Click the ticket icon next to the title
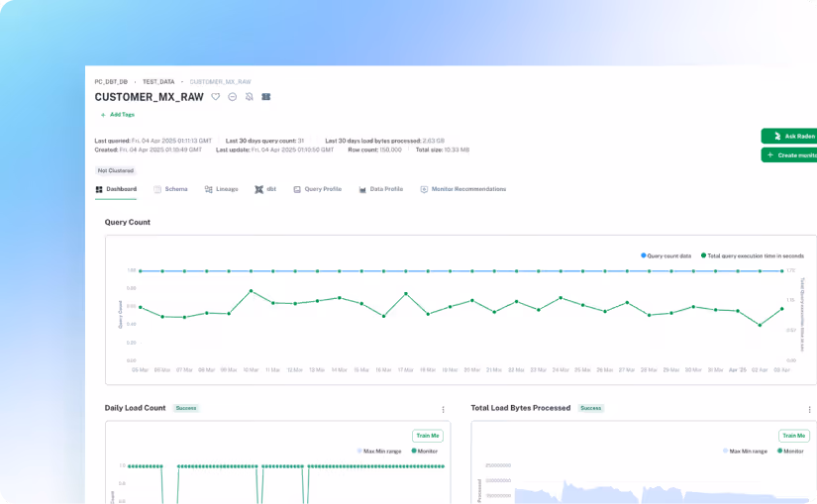Image resolution: width=817 pixels, height=504 pixels. pyautogui.click(x=265, y=97)
